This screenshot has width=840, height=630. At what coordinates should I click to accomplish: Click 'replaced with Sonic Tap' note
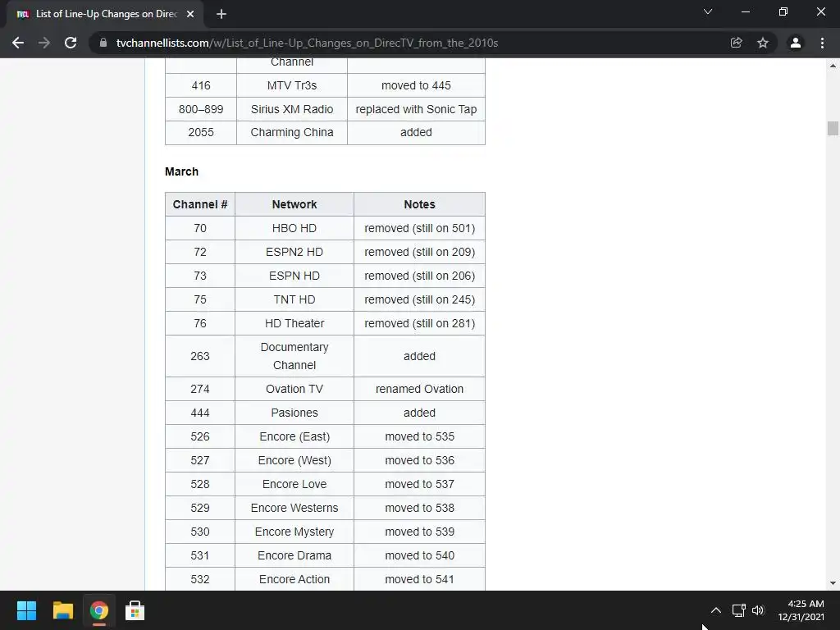tap(416, 109)
